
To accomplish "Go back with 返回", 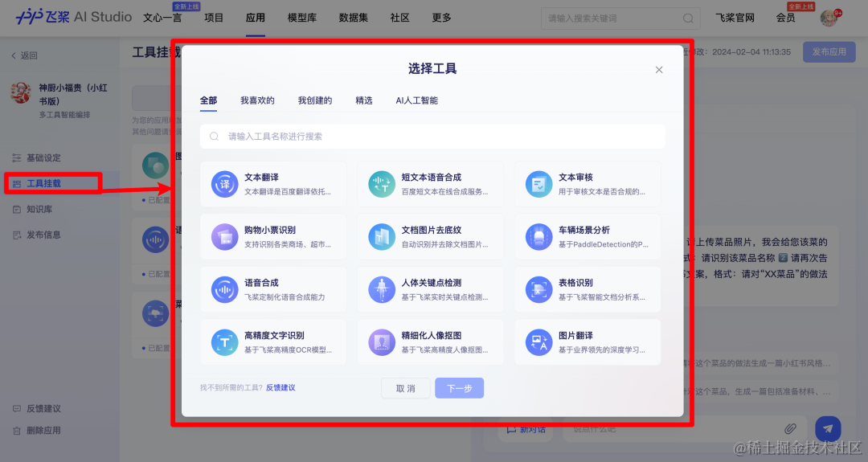I will (x=24, y=55).
